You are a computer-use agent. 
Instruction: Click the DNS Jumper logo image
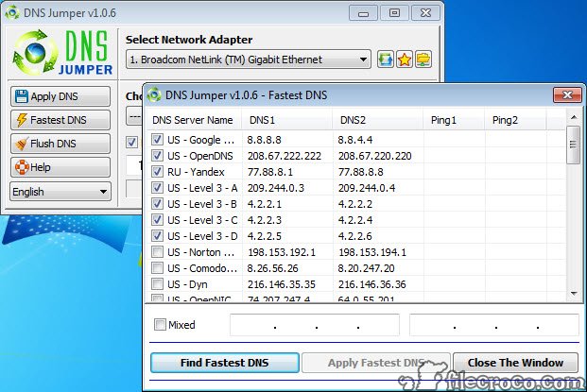click(62, 52)
